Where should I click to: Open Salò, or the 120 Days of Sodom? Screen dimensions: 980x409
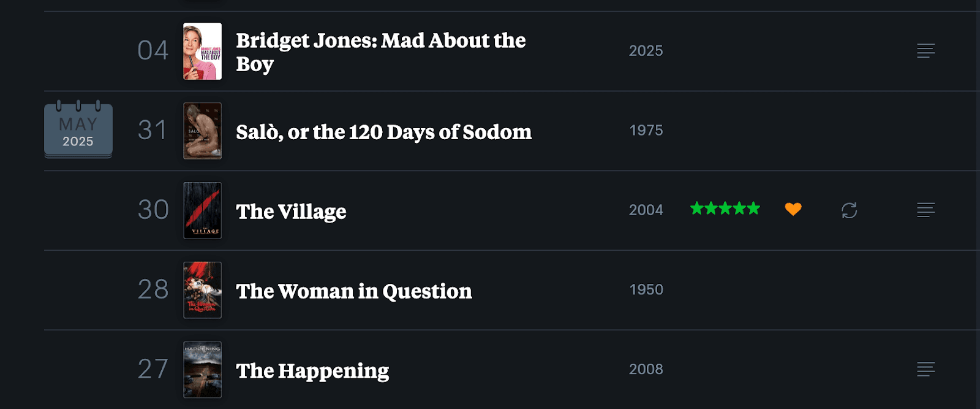tap(383, 132)
